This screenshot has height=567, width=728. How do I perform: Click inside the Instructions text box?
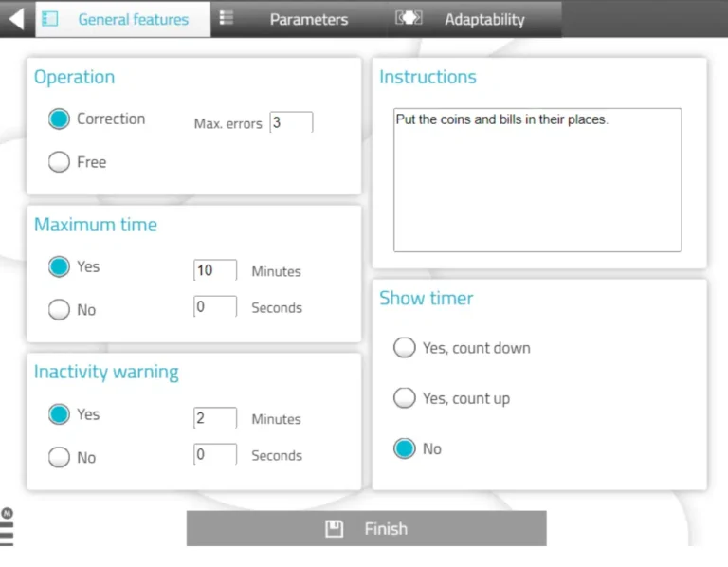[537, 180]
